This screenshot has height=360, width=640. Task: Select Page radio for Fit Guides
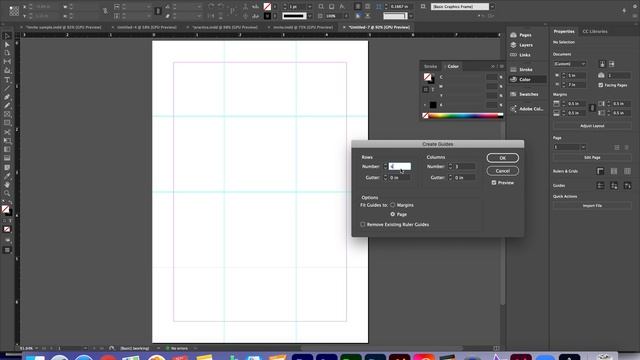pyautogui.click(x=393, y=214)
